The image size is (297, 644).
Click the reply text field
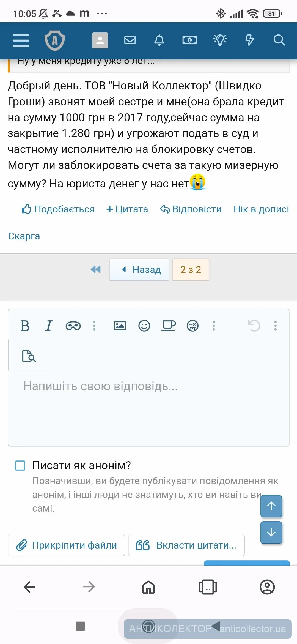(x=148, y=407)
